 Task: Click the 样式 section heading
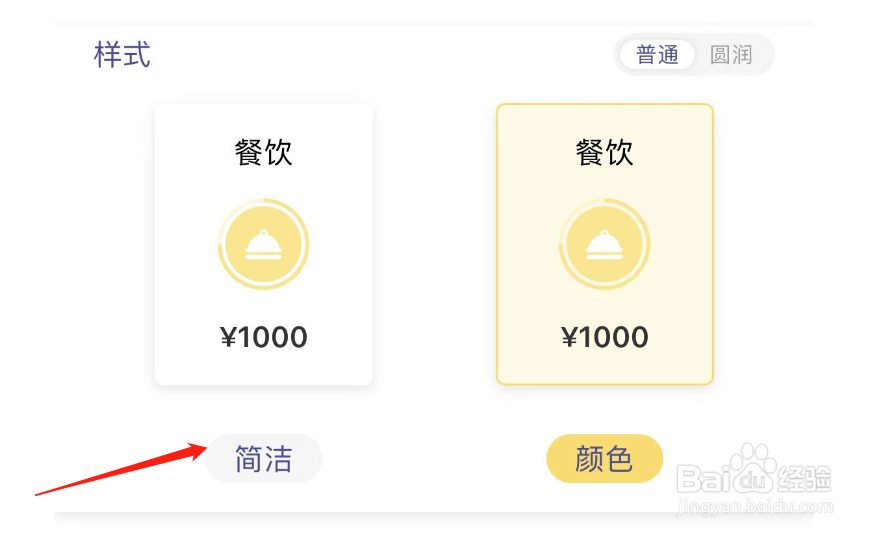[122, 55]
